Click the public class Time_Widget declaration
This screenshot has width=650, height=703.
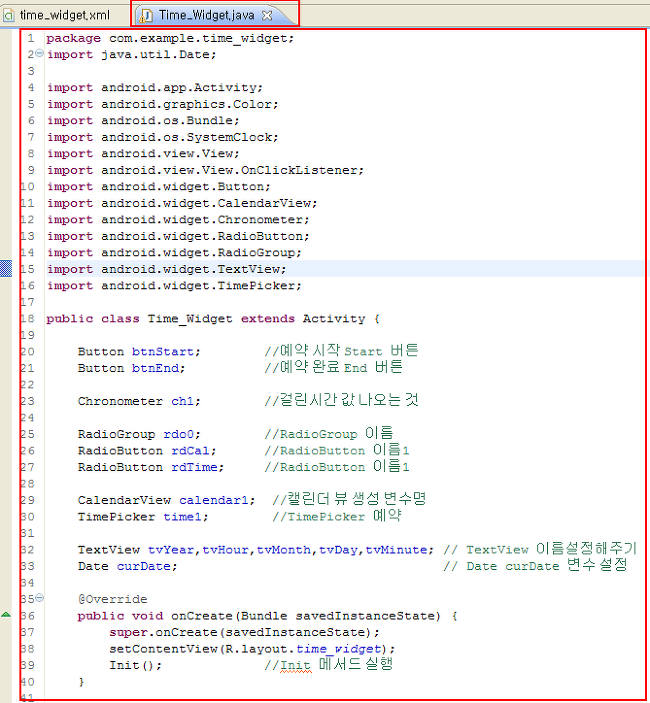pyautogui.click(x=213, y=319)
